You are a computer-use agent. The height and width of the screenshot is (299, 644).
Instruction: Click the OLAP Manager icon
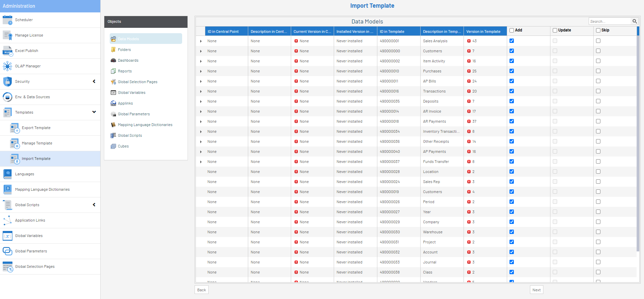pyautogui.click(x=7, y=66)
